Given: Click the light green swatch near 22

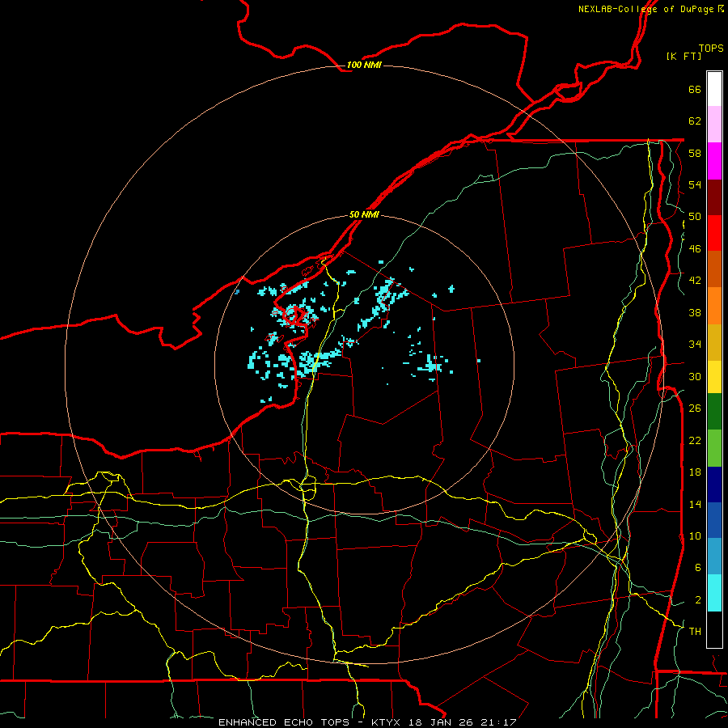Looking at the screenshot, I should tap(714, 448).
